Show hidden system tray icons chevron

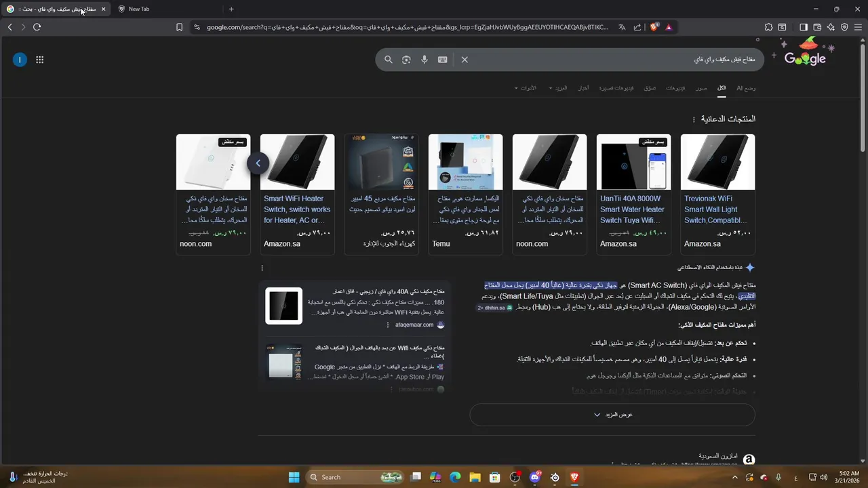[734, 477]
